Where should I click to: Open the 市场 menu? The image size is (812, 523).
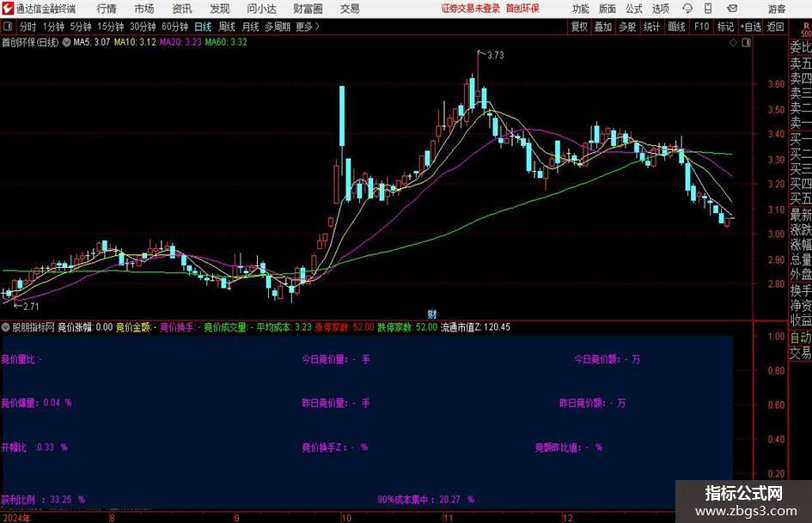pyautogui.click(x=144, y=9)
